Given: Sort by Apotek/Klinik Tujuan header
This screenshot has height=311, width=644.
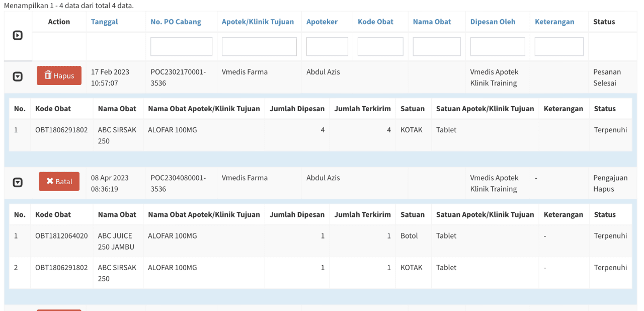Looking at the screenshot, I should (258, 22).
